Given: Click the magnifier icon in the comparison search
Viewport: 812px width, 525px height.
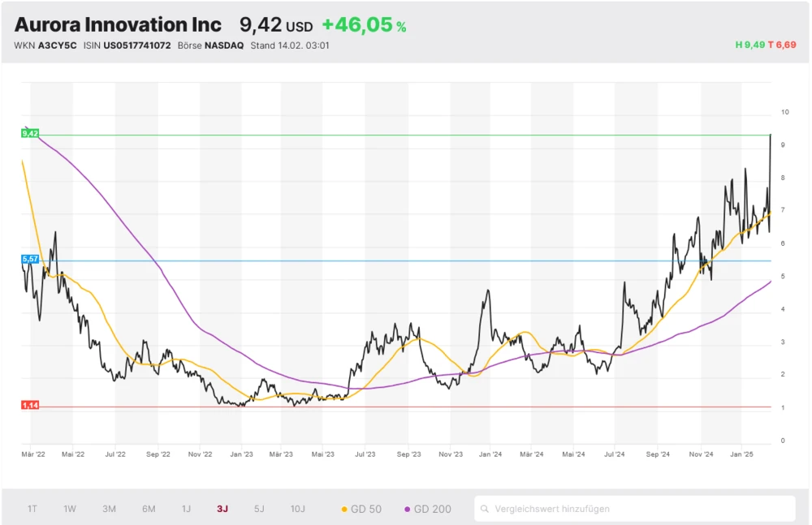Looking at the screenshot, I should click(485, 509).
